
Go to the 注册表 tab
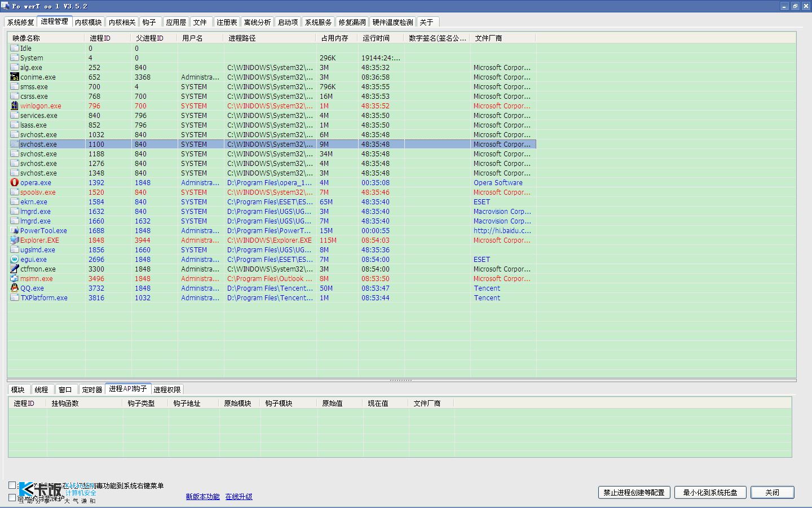tap(227, 22)
